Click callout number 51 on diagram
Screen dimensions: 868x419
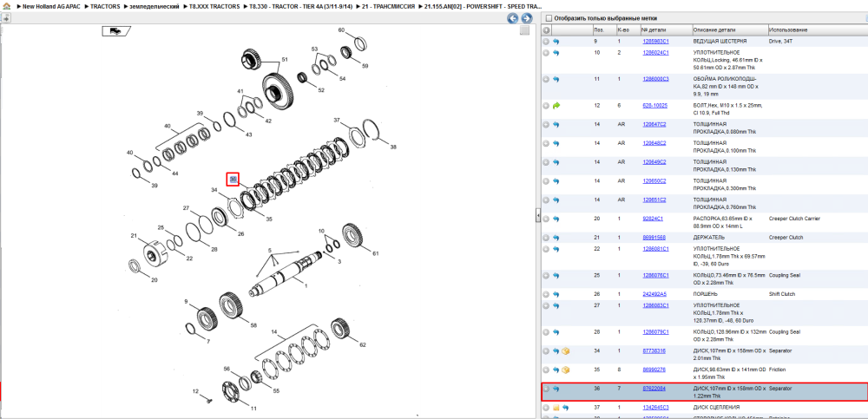(285, 60)
